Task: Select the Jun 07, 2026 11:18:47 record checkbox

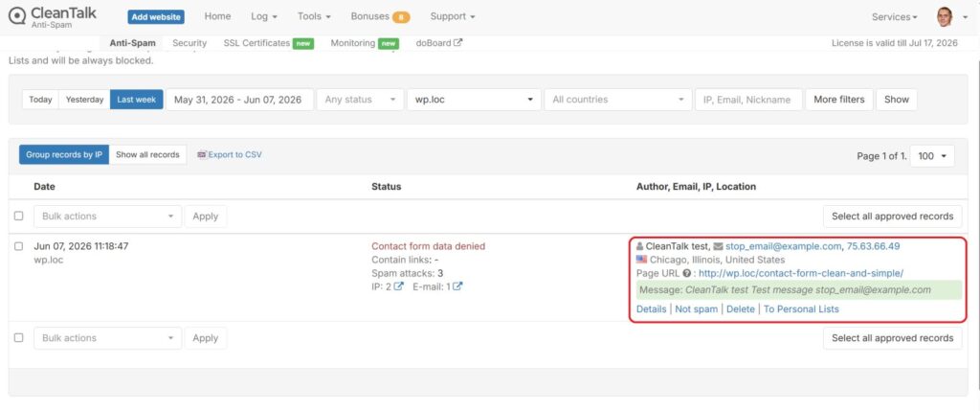Action: coord(19,246)
